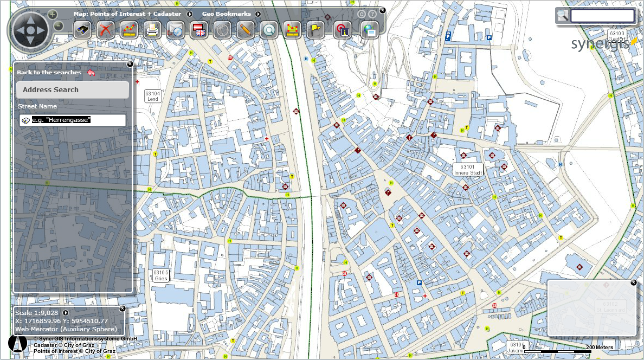The width and height of the screenshot is (644, 360).
Task: Select the red X clear graphics tool
Action: click(106, 30)
